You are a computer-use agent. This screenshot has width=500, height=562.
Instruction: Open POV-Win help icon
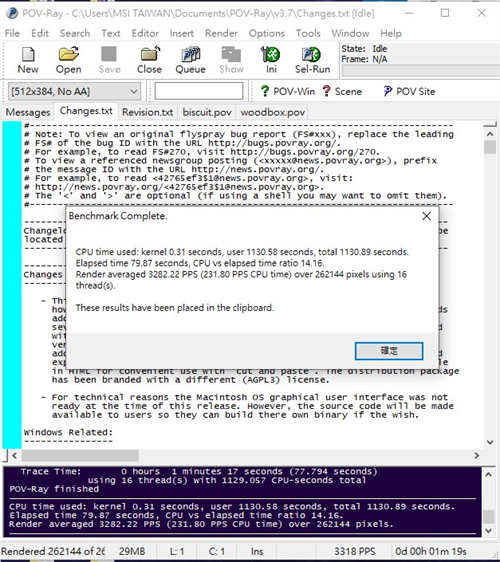pyautogui.click(x=287, y=91)
